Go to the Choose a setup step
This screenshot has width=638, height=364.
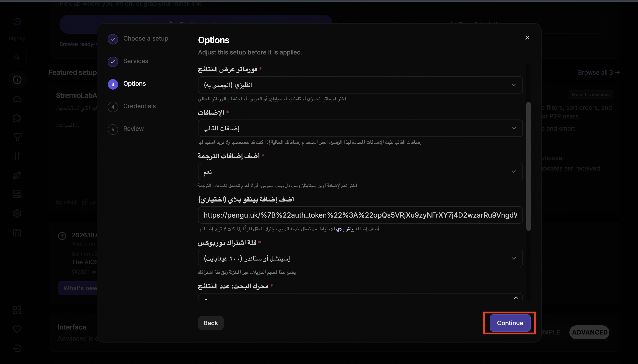(138, 39)
